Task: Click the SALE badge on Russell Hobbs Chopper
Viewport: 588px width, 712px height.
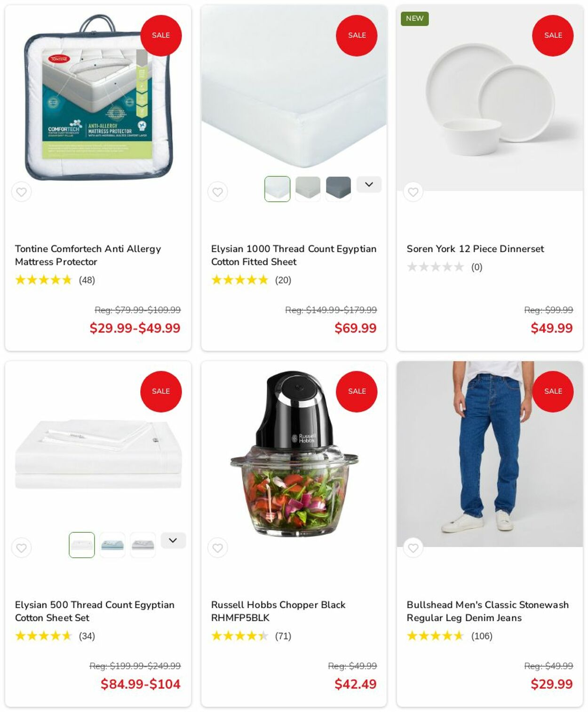Action: [357, 391]
